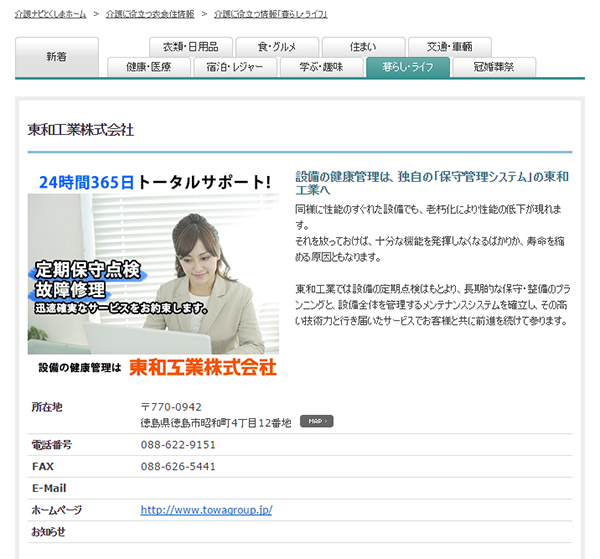The image size is (600, 559).
Task: Switch to the 食・グルメ tab
Action: (277, 47)
